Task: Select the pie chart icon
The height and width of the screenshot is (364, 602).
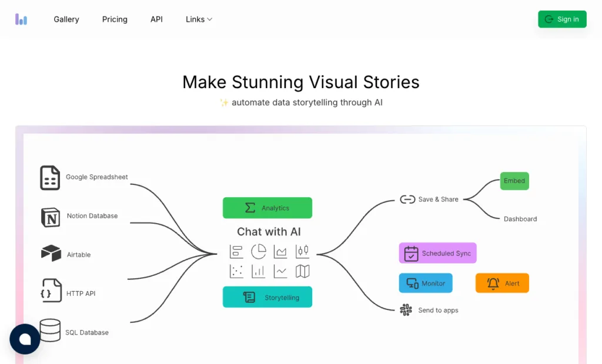Action: pyautogui.click(x=259, y=252)
